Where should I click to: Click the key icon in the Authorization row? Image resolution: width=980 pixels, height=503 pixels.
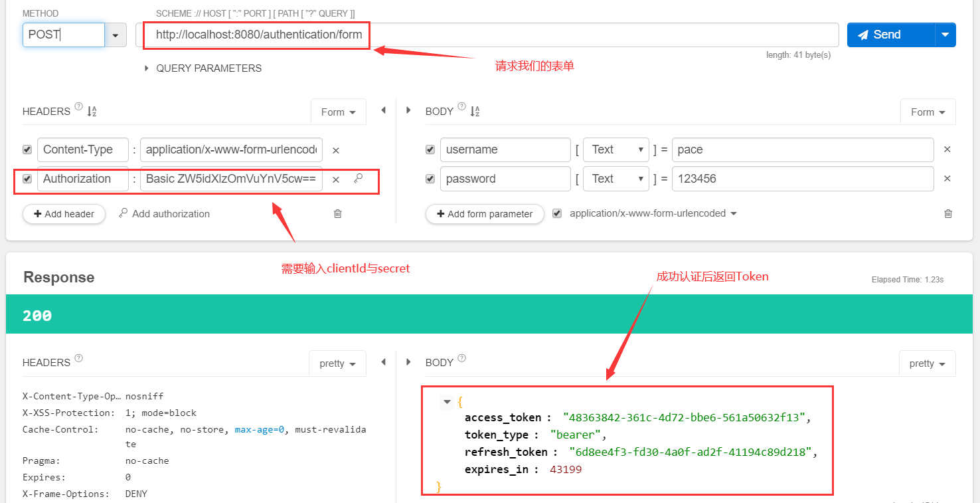359,178
